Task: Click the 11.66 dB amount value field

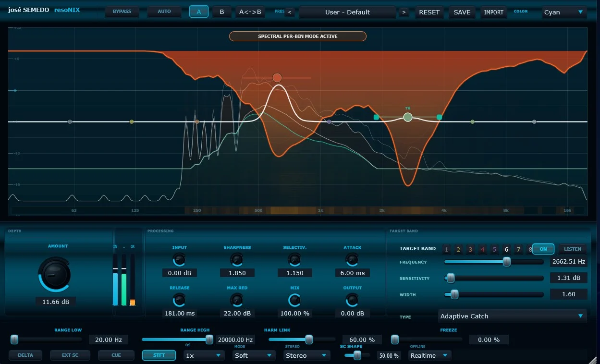Action: click(x=56, y=302)
